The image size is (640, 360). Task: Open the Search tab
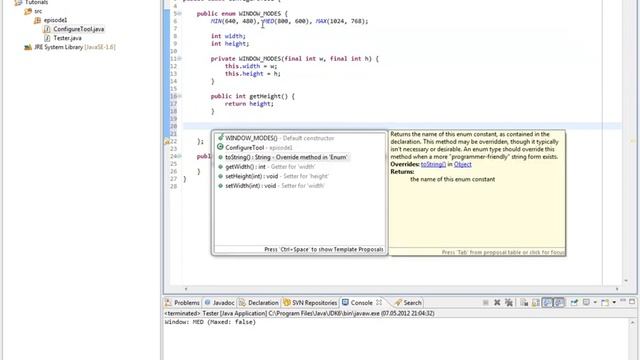(x=408, y=303)
